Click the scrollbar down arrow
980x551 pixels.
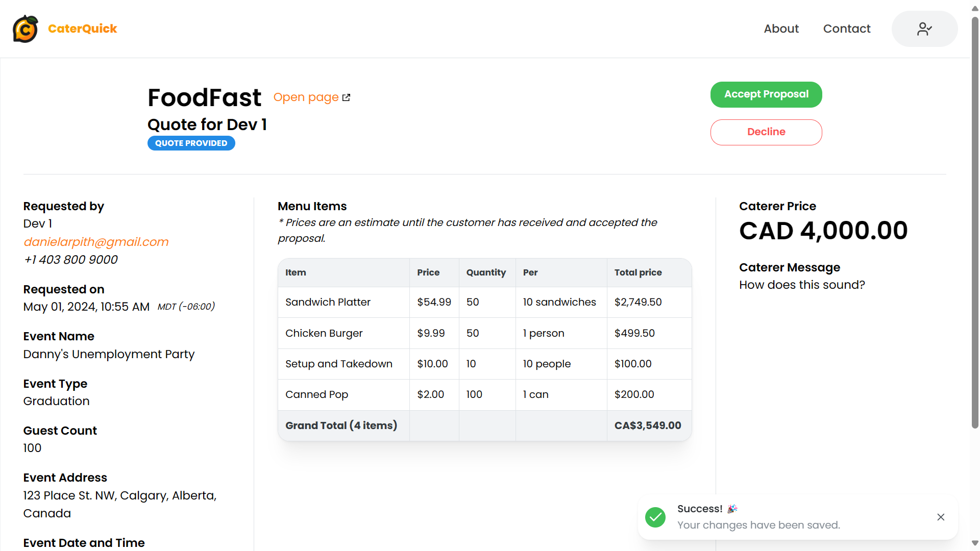coord(975,543)
